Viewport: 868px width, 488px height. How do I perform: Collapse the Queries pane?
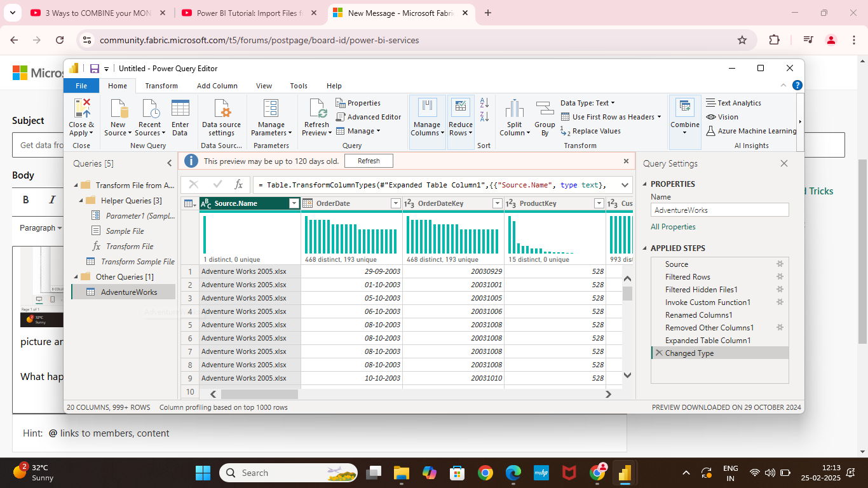click(x=170, y=163)
